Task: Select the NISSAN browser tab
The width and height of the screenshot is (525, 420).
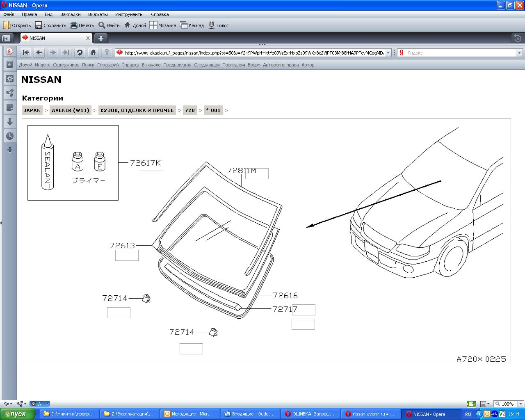Action: 56,38
